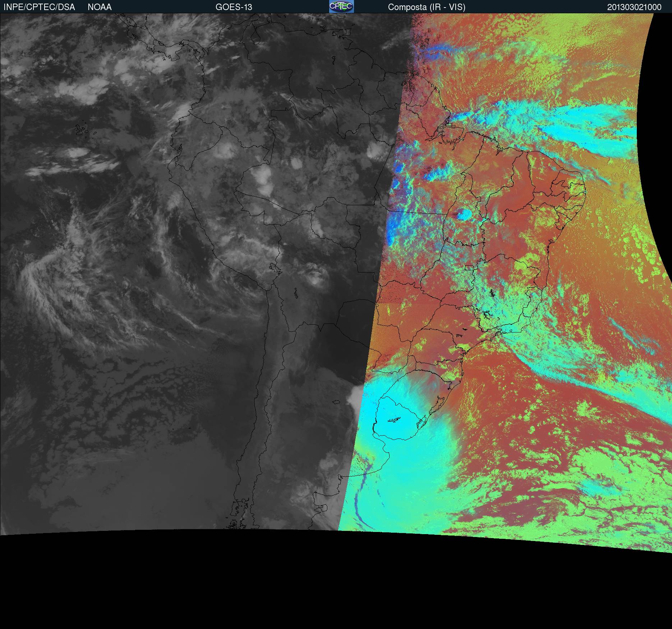This screenshot has width=672, height=629.
Task: Select the NOAA label in the header
Action: coord(100,7)
